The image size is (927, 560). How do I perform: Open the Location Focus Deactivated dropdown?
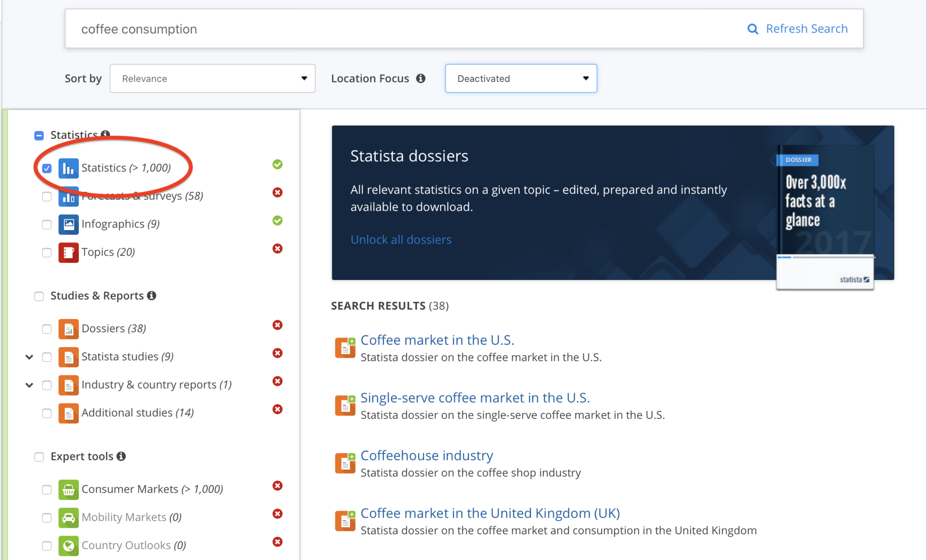[x=521, y=79]
